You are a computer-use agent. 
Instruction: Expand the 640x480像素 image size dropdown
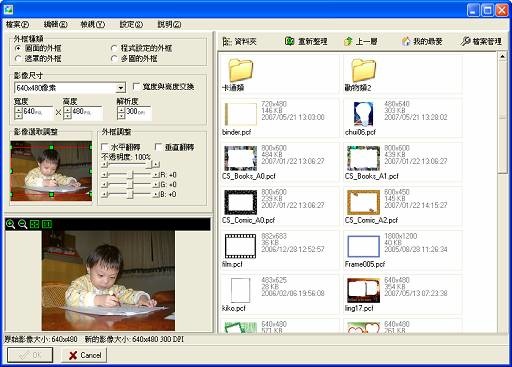(x=120, y=88)
